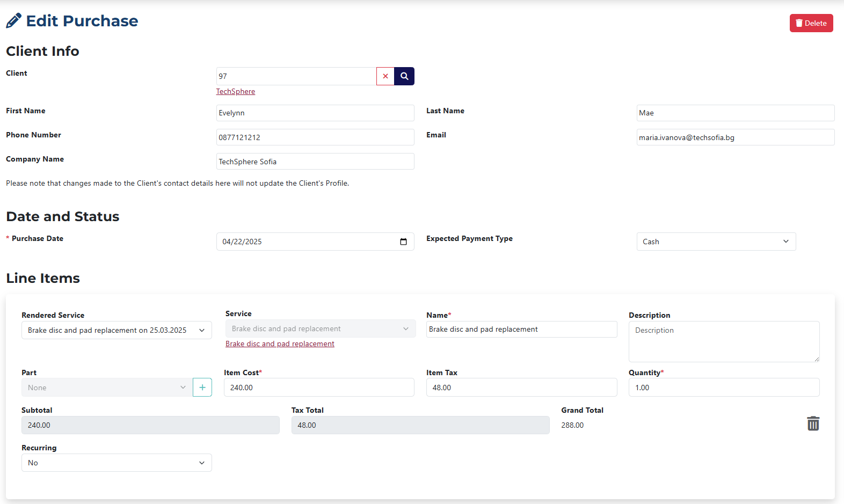This screenshot has height=504, width=844.
Task: Expand the Recurring dropdown
Action: pyautogui.click(x=117, y=463)
